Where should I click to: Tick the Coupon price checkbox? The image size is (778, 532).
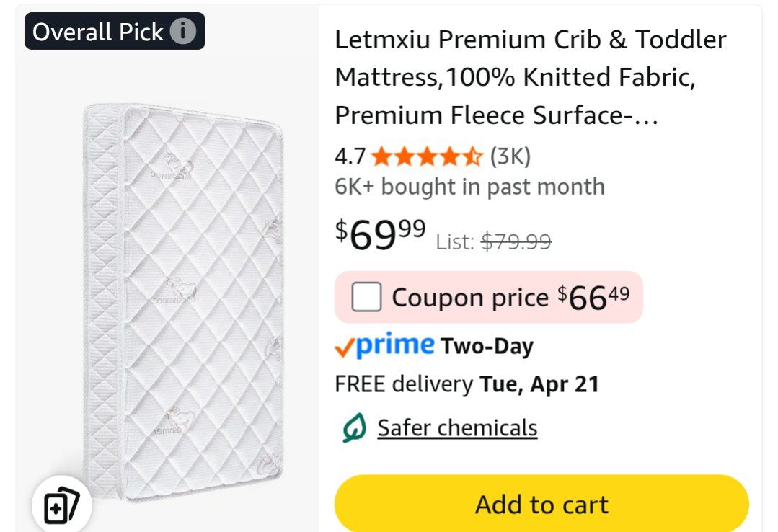(x=366, y=297)
